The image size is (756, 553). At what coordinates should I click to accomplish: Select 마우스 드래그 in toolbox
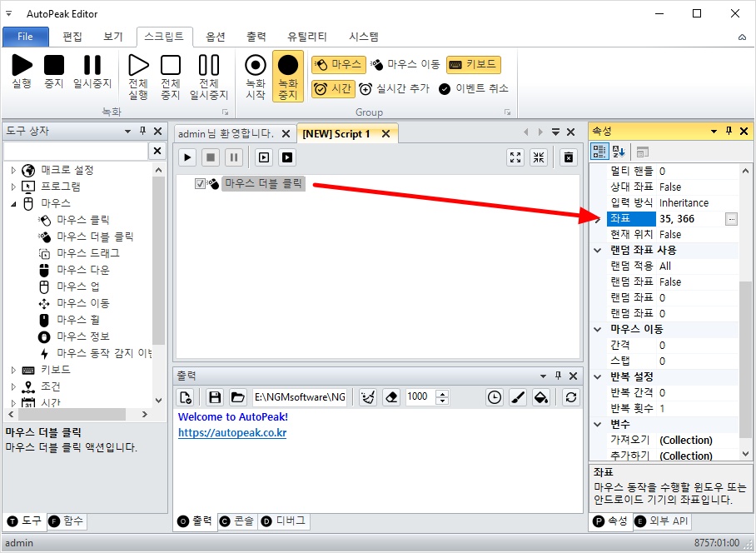tap(87, 253)
